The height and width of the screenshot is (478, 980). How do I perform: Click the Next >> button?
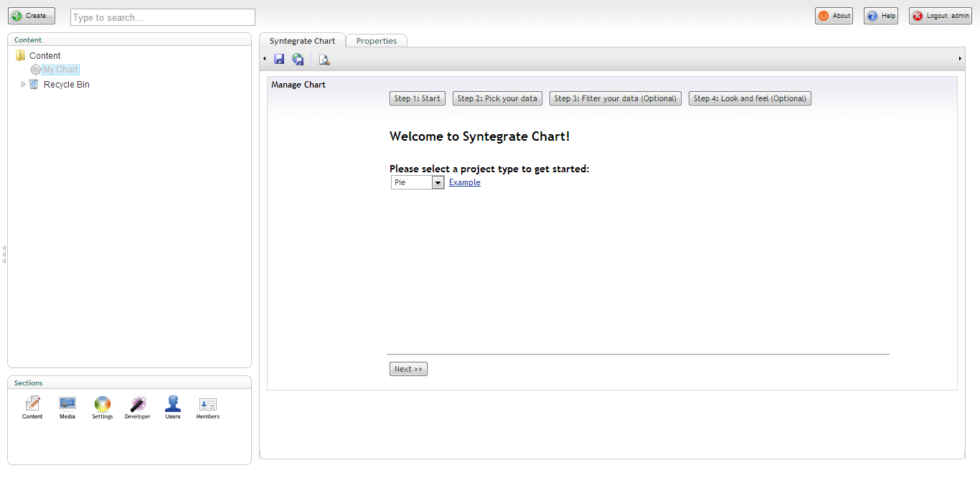[408, 369]
